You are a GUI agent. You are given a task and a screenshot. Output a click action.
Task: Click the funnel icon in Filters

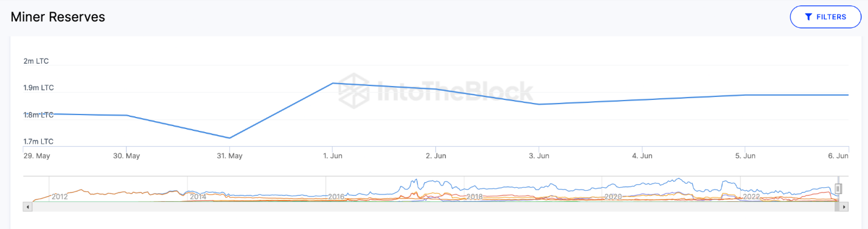point(809,17)
